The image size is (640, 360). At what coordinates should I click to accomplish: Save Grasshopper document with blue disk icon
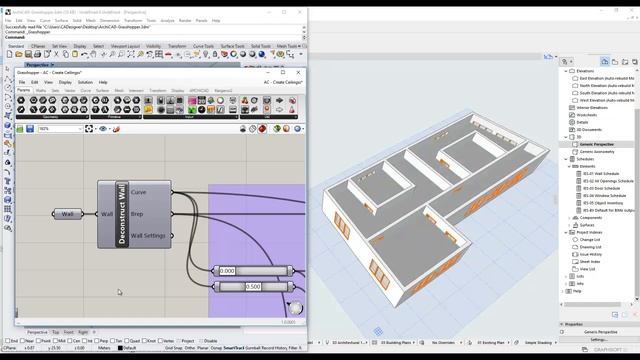point(30,129)
